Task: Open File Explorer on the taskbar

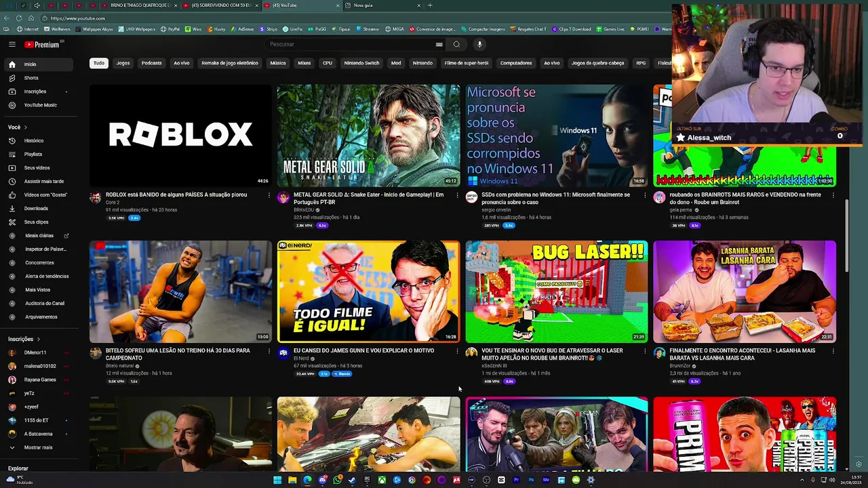Action: coord(292,480)
